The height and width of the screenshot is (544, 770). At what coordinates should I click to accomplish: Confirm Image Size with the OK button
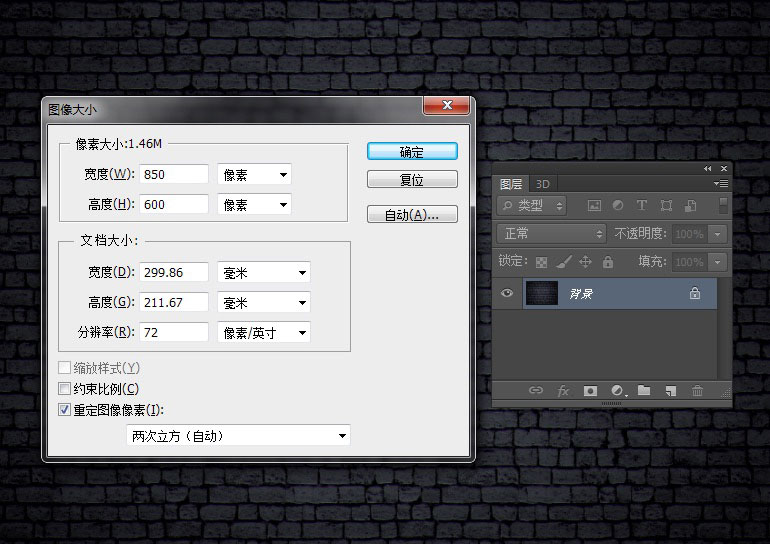pyautogui.click(x=412, y=152)
